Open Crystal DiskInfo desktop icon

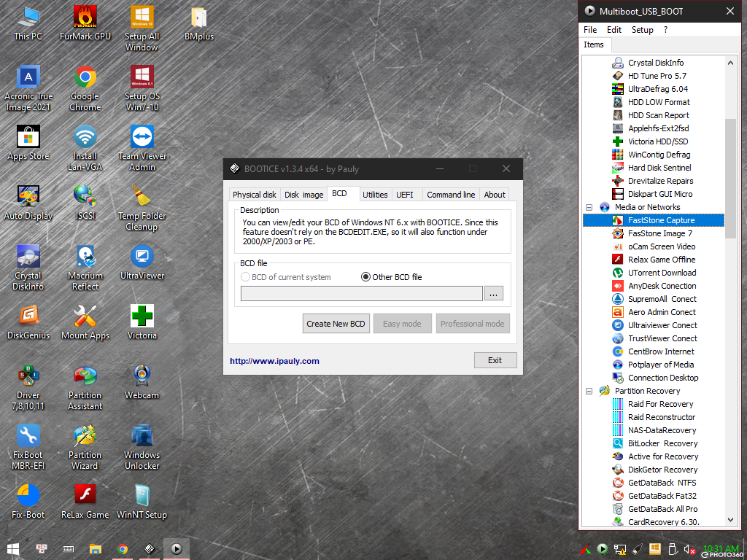tap(28, 268)
